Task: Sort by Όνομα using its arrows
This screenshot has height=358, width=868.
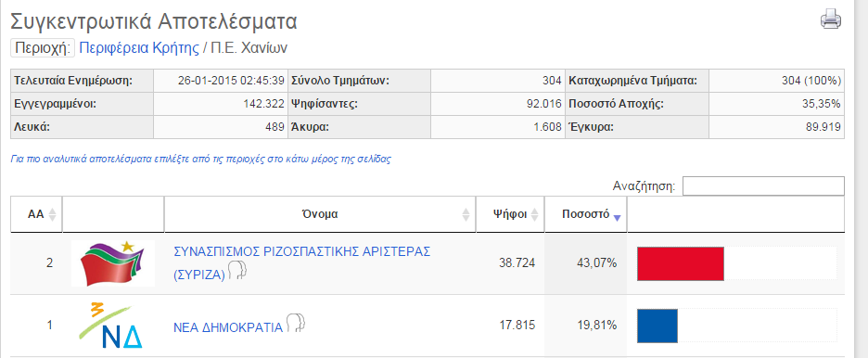Action: pos(466,214)
